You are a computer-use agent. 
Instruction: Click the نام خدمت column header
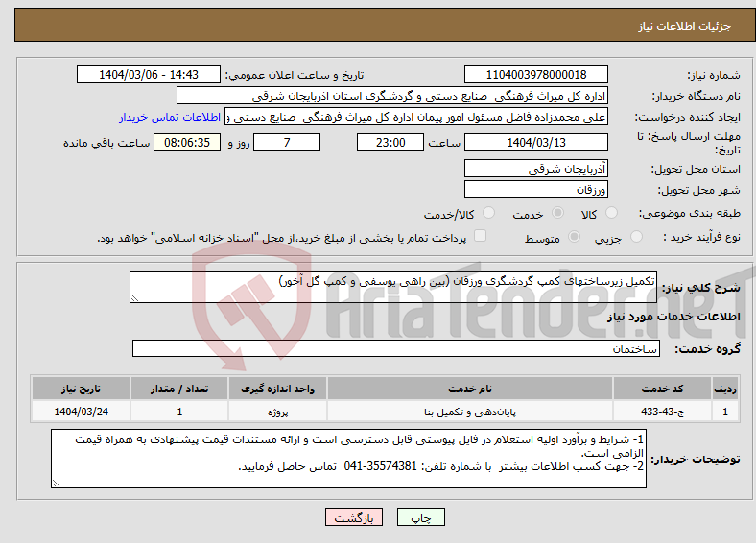click(469, 389)
